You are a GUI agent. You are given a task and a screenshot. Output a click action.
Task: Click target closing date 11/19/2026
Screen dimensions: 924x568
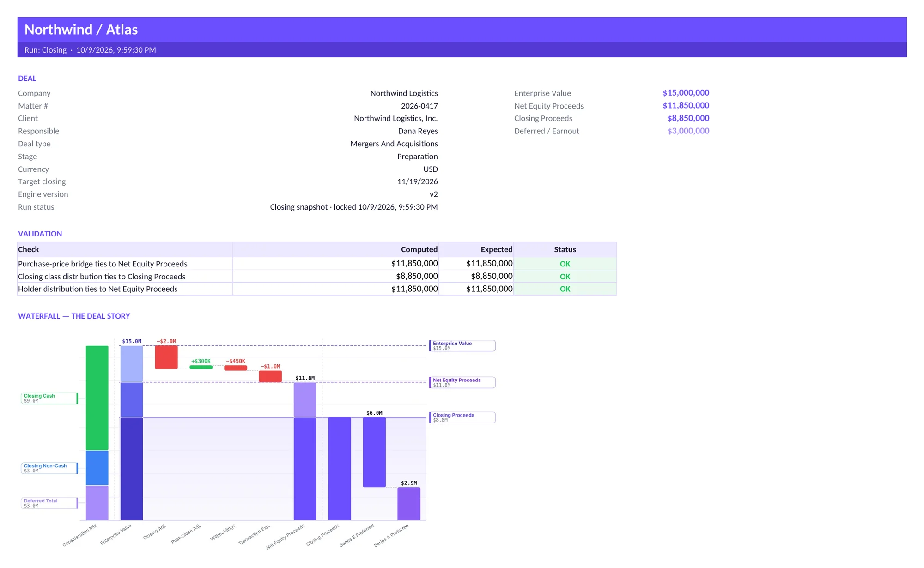417,181
